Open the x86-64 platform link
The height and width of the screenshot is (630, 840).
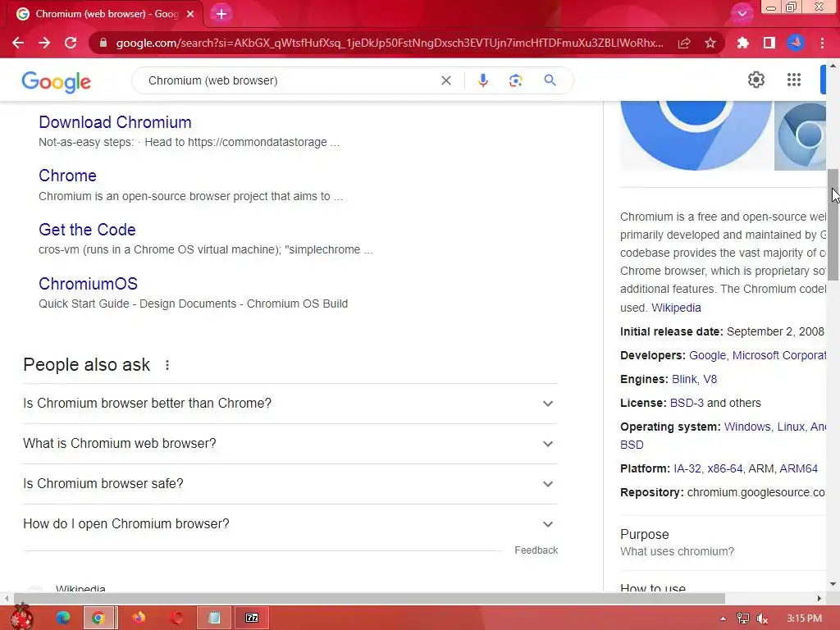(725, 468)
